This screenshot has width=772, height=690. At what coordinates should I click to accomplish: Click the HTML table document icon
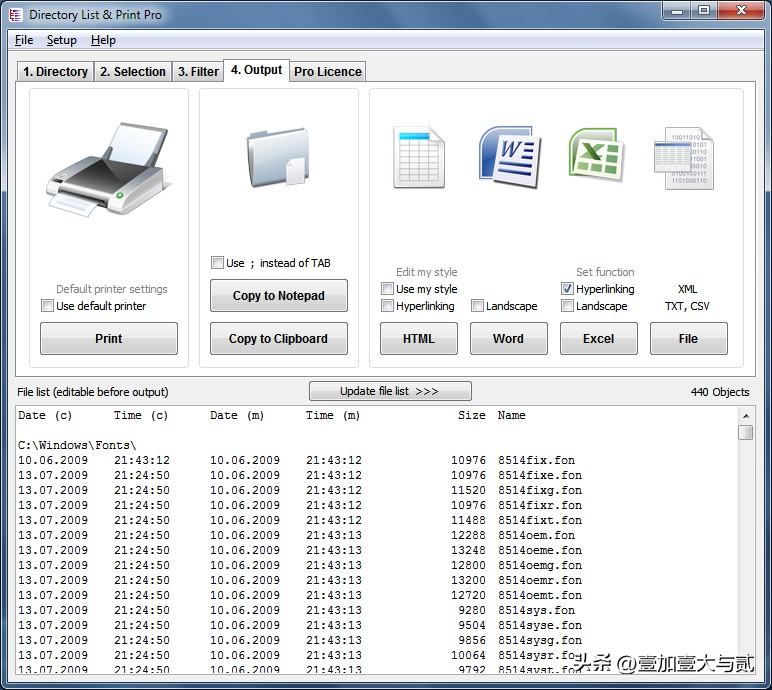point(419,157)
